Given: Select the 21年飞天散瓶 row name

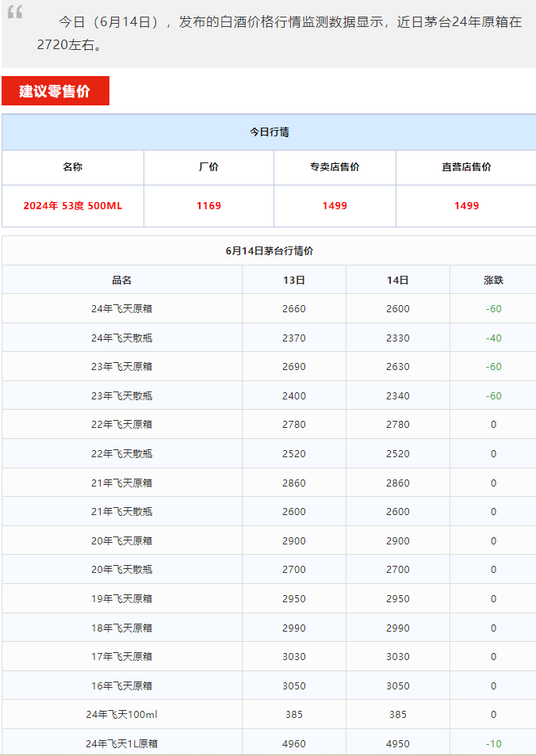Looking at the screenshot, I should point(121,512).
